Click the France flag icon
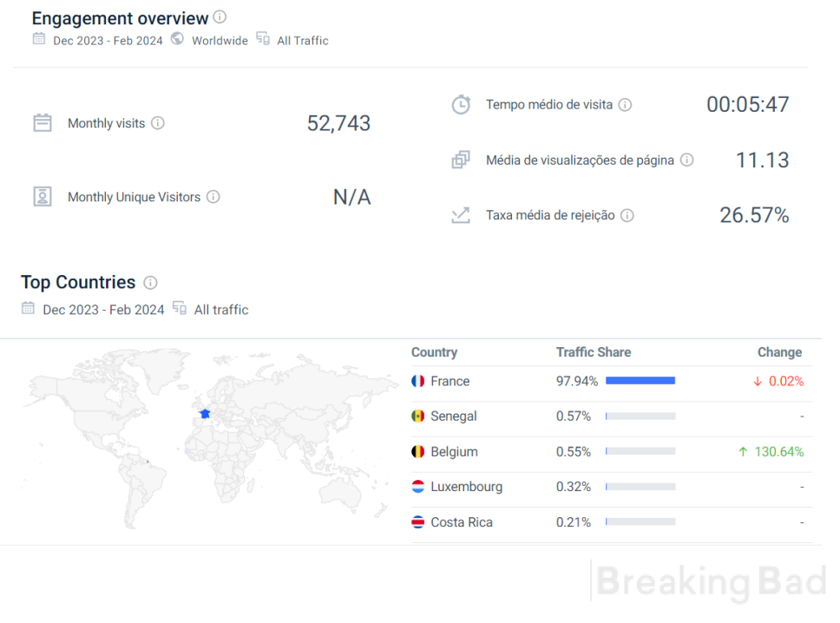Image resolution: width=840 pixels, height=623 pixels. point(418,381)
